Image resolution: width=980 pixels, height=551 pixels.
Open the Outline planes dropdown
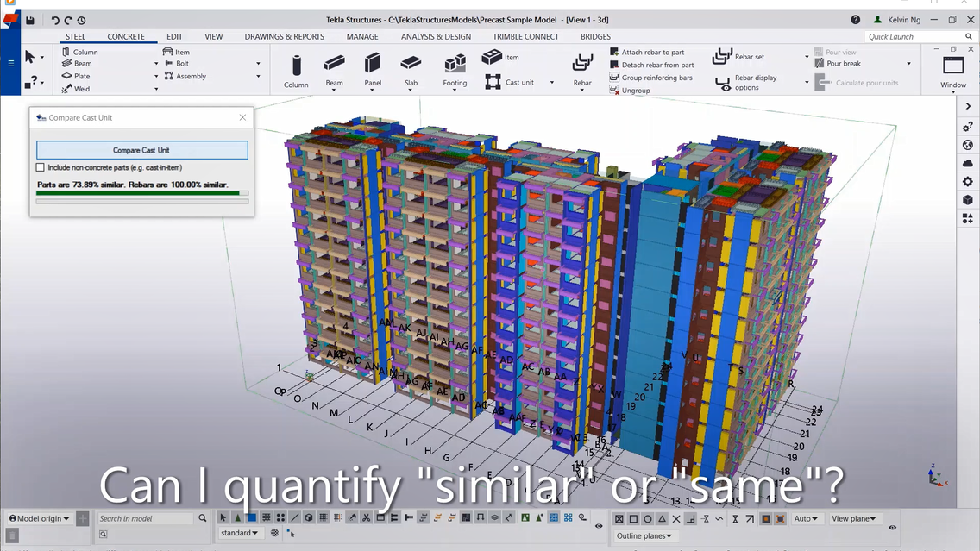coord(644,536)
